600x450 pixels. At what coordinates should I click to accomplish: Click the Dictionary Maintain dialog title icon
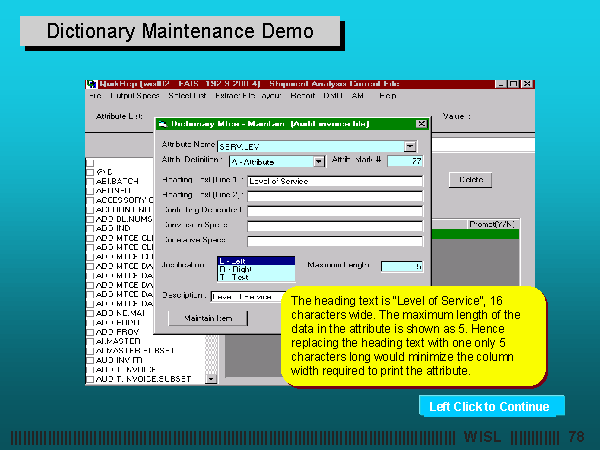162,124
